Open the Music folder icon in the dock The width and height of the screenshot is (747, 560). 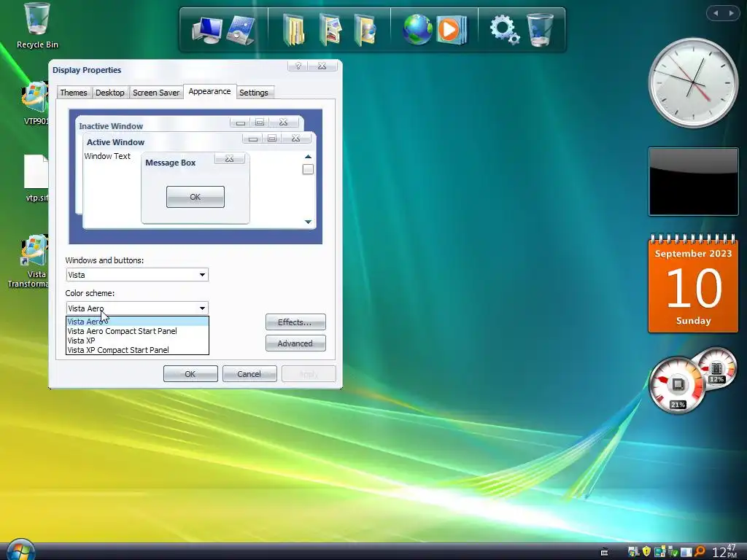[365, 30]
